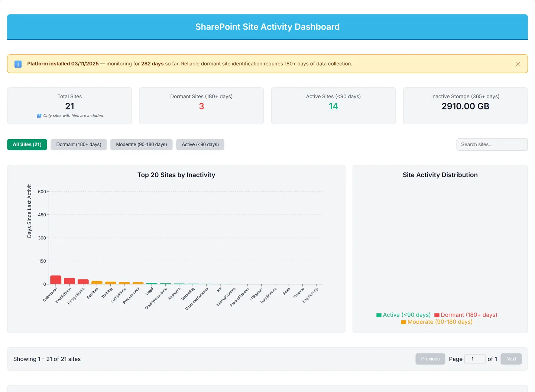Click the page number input box
535x392 pixels.
click(475, 359)
